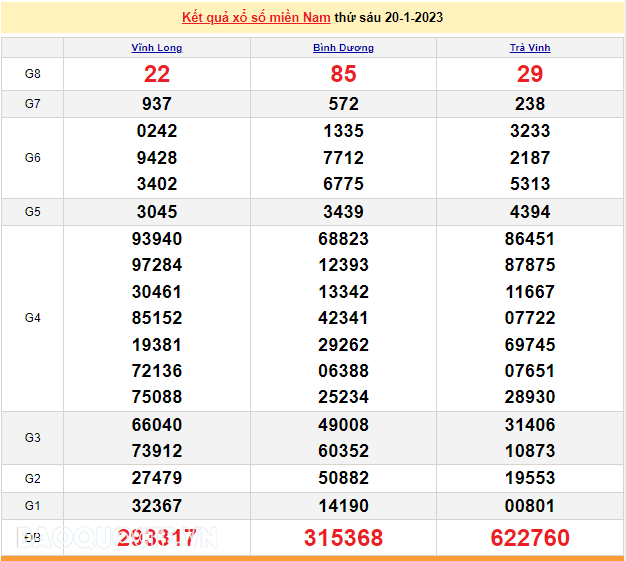The width and height of the screenshot is (626, 561).
Task: Click the G6 row label
Action: click(32, 157)
